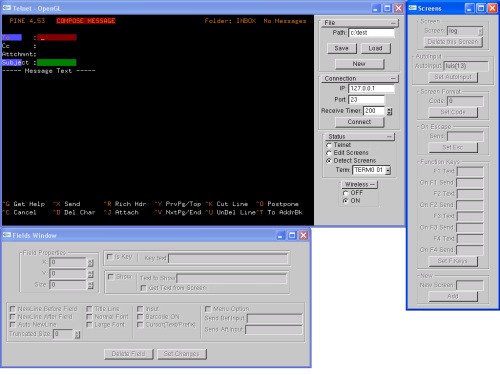Click the Connect button

click(x=359, y=122)
